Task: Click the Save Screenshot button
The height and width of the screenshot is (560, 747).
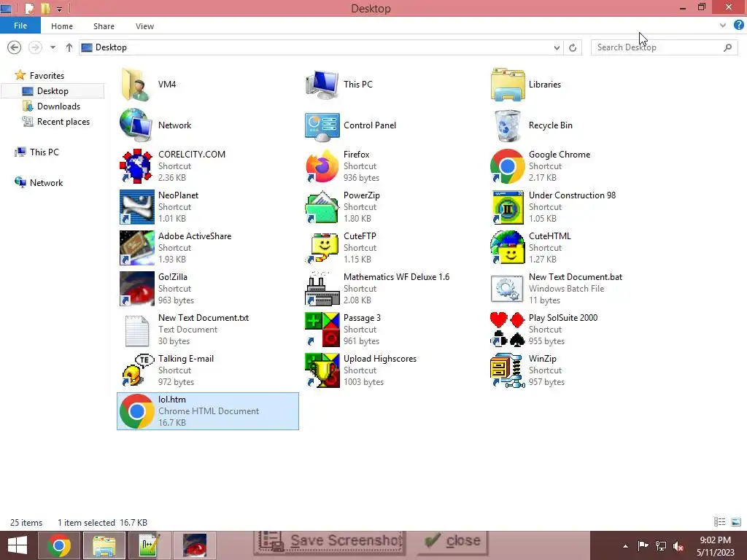Action: [330, 542]
